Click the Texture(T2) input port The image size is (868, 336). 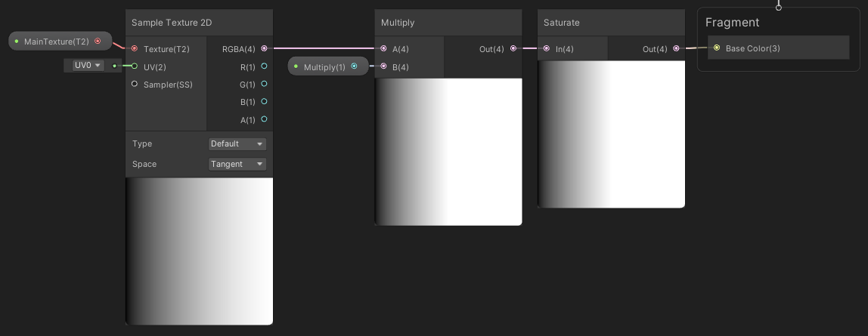(x=135, y=48)
